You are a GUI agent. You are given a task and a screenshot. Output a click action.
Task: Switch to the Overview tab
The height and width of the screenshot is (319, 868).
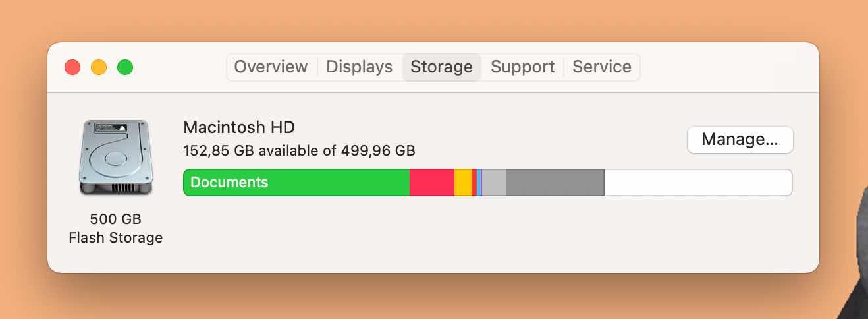(x=271, y=67)
